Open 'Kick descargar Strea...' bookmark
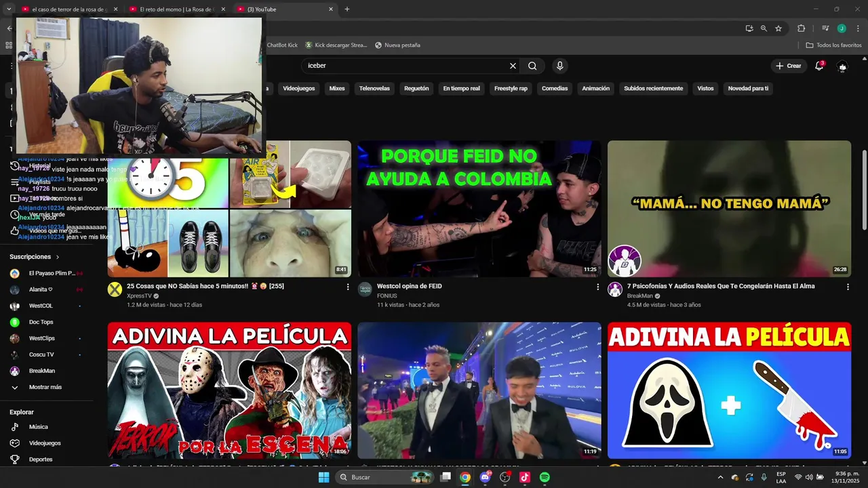This screenshot has width=868, height=488. pyautogui.click(x=336, y=45)
